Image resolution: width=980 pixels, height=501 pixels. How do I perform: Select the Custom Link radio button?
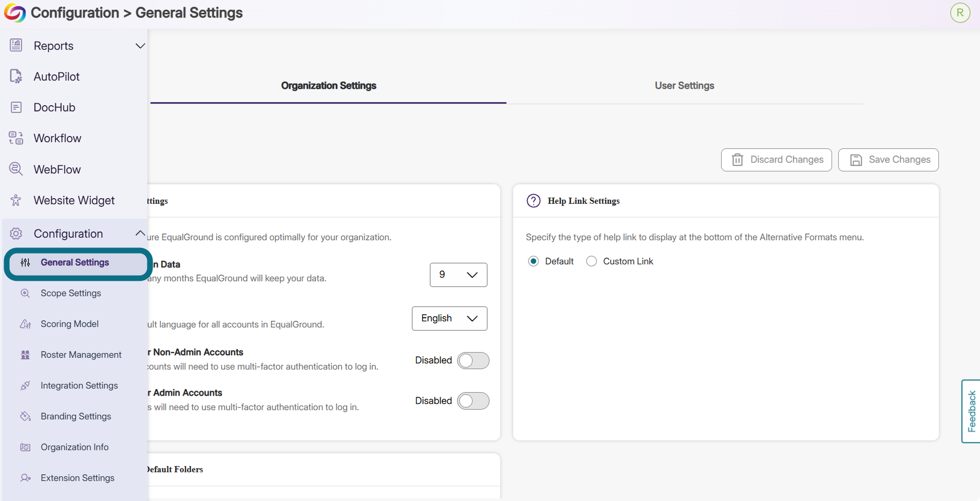click(592, 261)
